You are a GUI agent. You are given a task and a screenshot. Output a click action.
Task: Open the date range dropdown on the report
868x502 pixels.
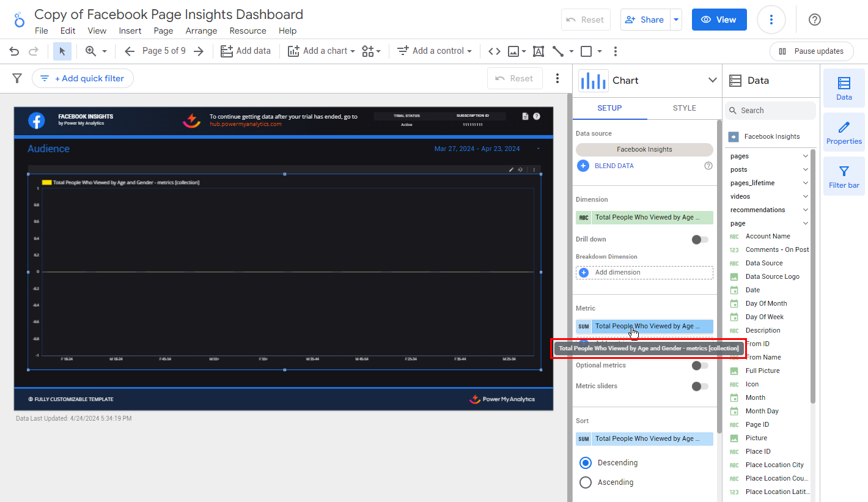pyautogui.click(x=538, y=149)
